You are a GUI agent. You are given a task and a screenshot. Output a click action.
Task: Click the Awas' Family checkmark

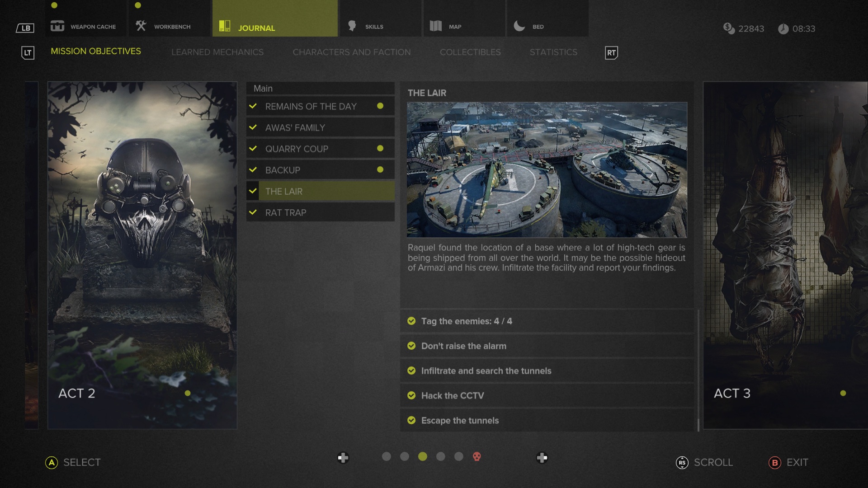pyautogui.click(x=253, y=127)
